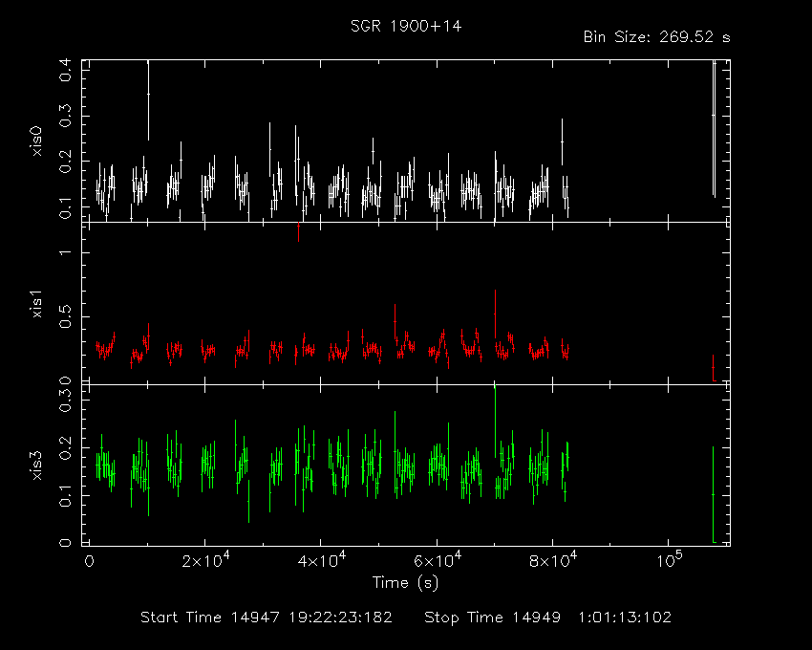Click the final green xis3 point past 10^5
Screen dimensions: 812x650
[713, 494]
